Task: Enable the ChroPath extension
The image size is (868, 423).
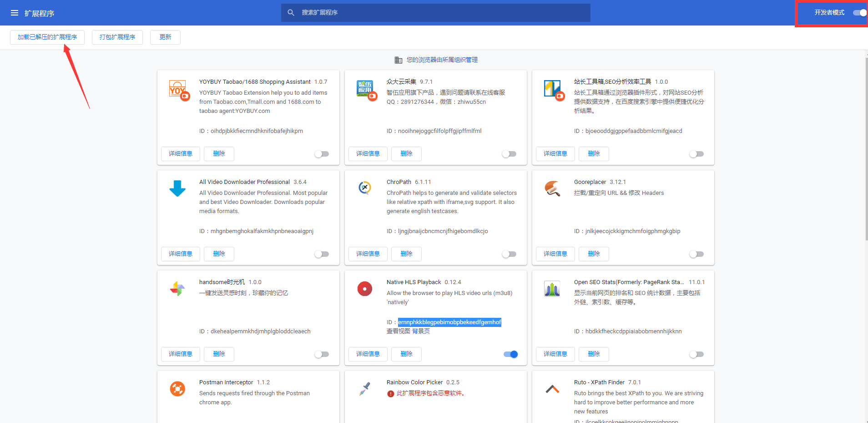Action: point(509,254)
